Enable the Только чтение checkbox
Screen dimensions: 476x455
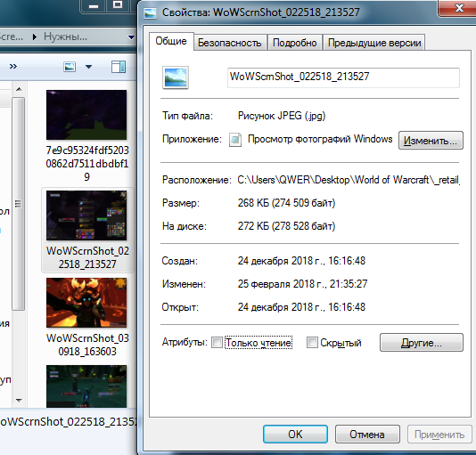(x=217, y=343)
